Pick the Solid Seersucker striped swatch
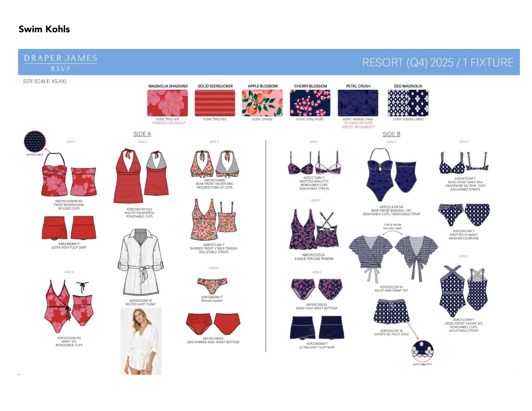The height and width of the screenshot is (411, 532). click(215, 103)
